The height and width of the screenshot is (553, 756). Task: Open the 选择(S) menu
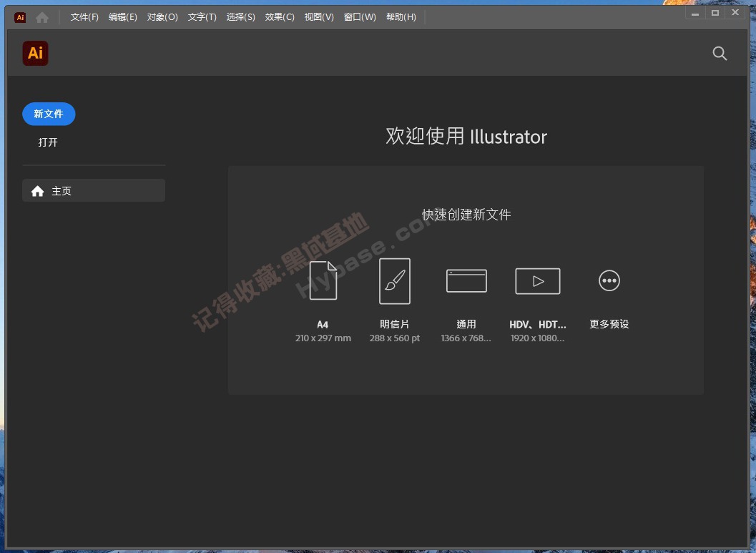tap(240, 17)
